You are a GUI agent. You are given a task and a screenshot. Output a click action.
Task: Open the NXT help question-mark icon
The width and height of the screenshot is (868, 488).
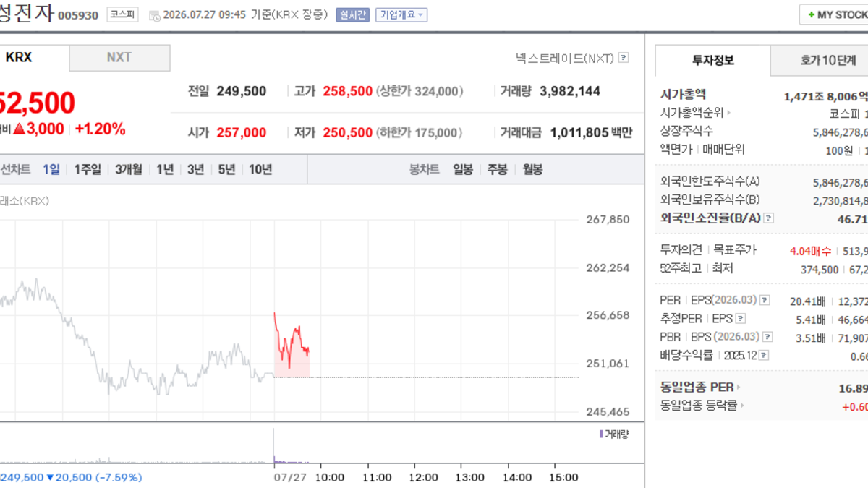[x=624, y=58]
